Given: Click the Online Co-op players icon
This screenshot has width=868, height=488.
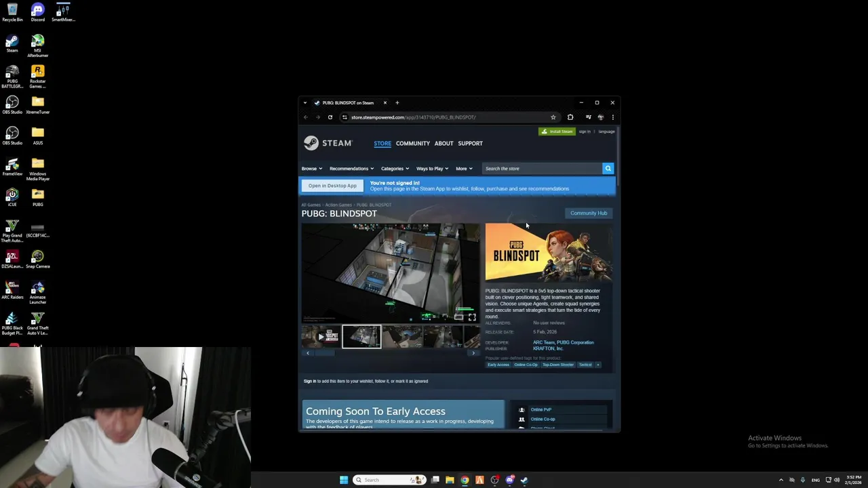Looking at the screenshot, I should coord(521,420).
